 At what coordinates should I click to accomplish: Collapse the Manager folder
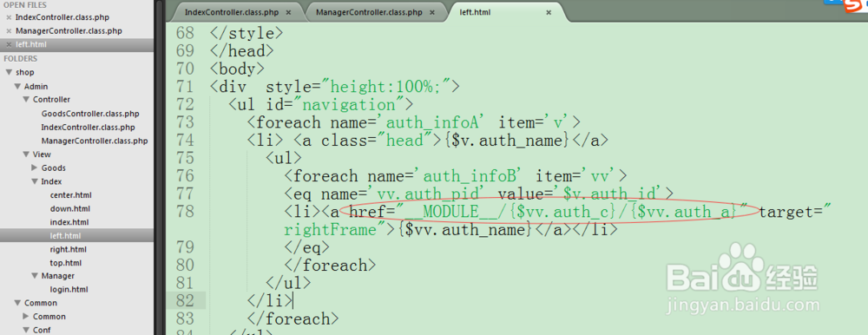[x=35, y=276]
